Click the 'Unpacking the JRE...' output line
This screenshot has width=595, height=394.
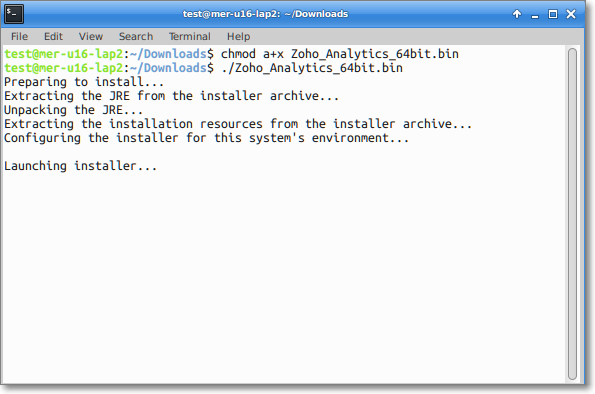74,110
